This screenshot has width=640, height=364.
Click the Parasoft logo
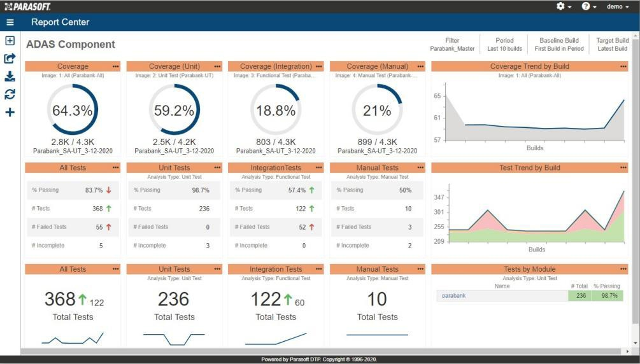tap(27, 6)
